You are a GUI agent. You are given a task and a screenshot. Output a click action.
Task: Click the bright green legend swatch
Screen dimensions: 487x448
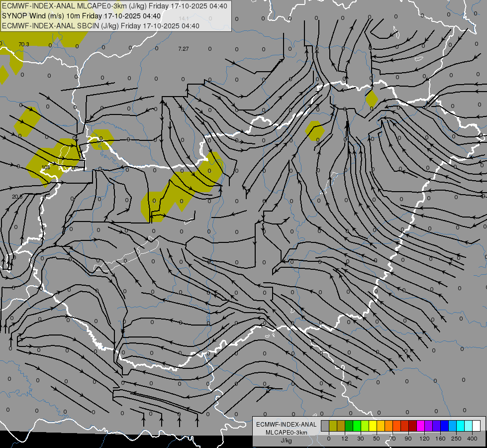tap(357, 426)
